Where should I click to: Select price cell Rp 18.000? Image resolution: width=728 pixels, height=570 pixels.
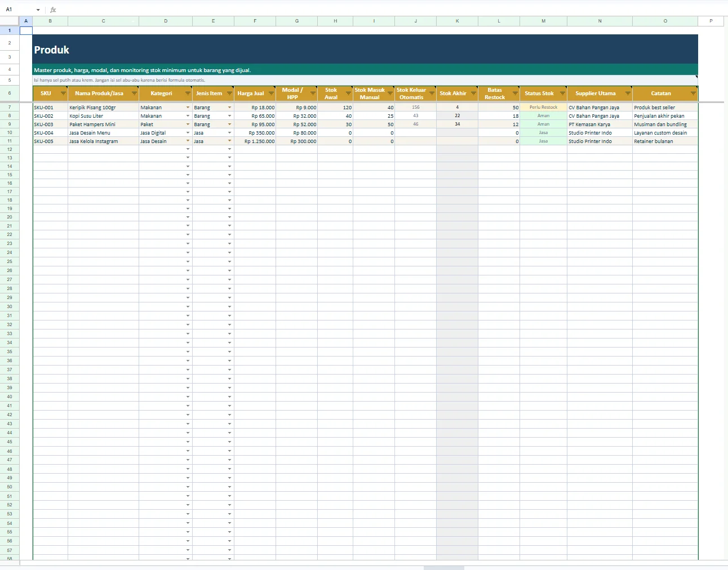tap(255, 107)
